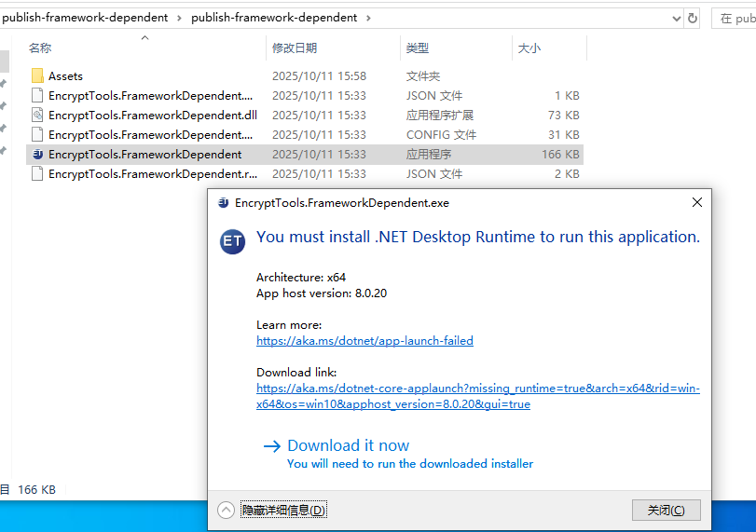Expand the chevron after the last publish-framework-dependent
Viewport: 756px width, 532px height.
pos(369,18)
